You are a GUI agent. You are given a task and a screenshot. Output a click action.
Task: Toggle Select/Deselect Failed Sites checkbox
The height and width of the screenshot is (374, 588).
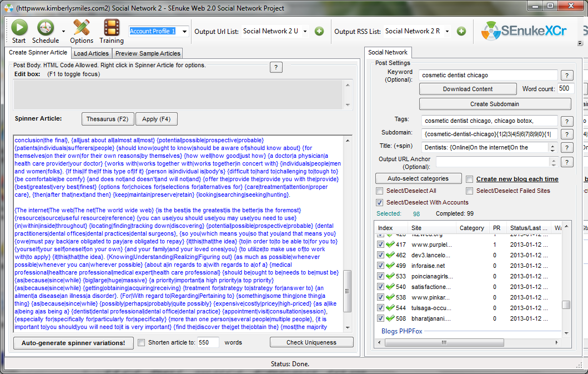pos(469,191)
